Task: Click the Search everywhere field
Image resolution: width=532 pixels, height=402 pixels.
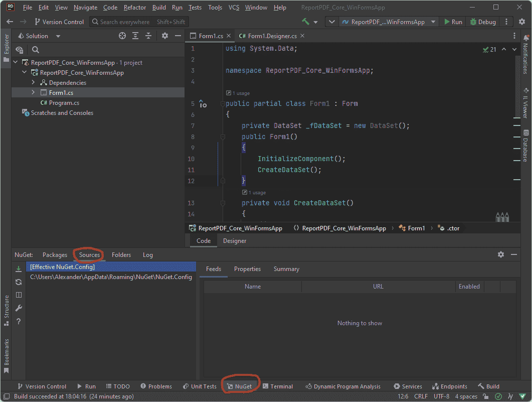Action: point(139,22)
